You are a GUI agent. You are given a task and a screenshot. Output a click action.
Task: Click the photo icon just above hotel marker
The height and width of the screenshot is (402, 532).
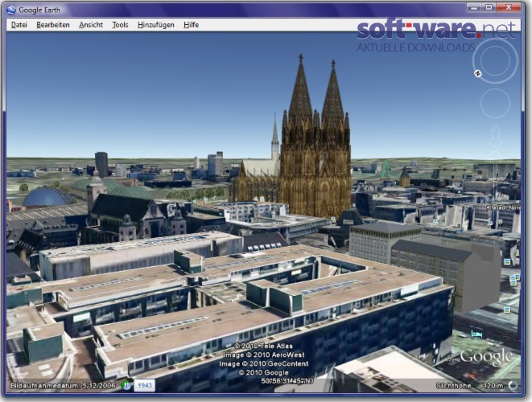pyautogui.click(x=507, y=310)
